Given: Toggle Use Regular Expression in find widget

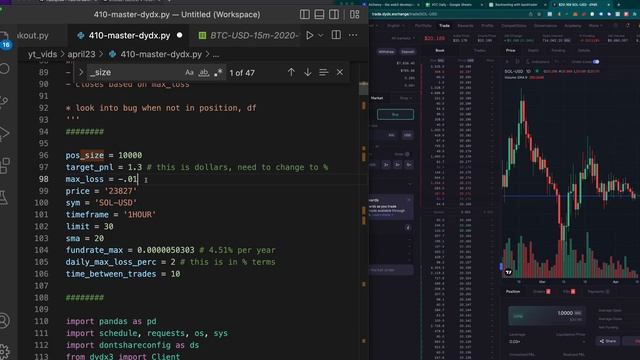Looking at the screenshot, I should (x=218, y=73).
